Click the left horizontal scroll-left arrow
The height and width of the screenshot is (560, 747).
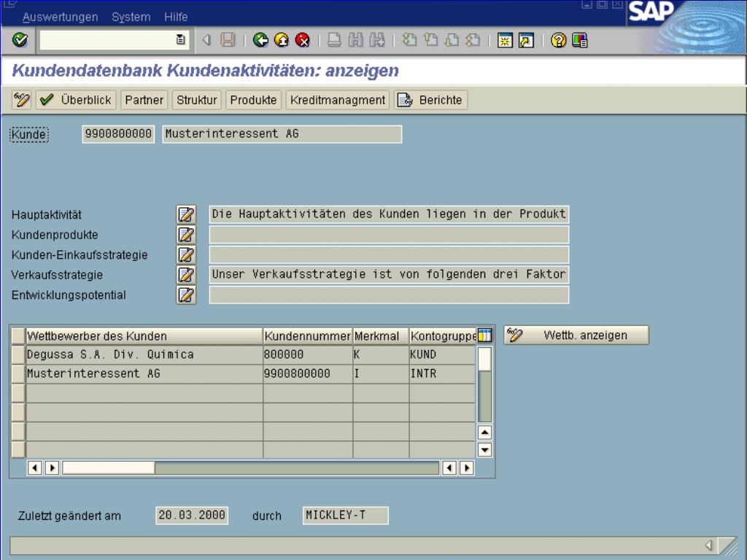(35, 467)
